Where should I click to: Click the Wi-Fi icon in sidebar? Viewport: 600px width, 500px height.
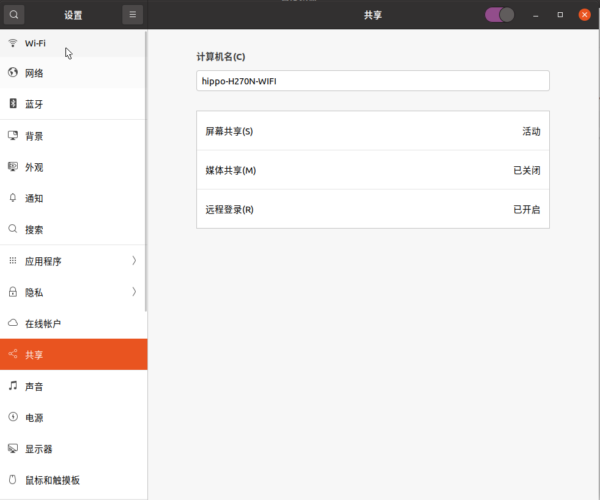point(13,43)
